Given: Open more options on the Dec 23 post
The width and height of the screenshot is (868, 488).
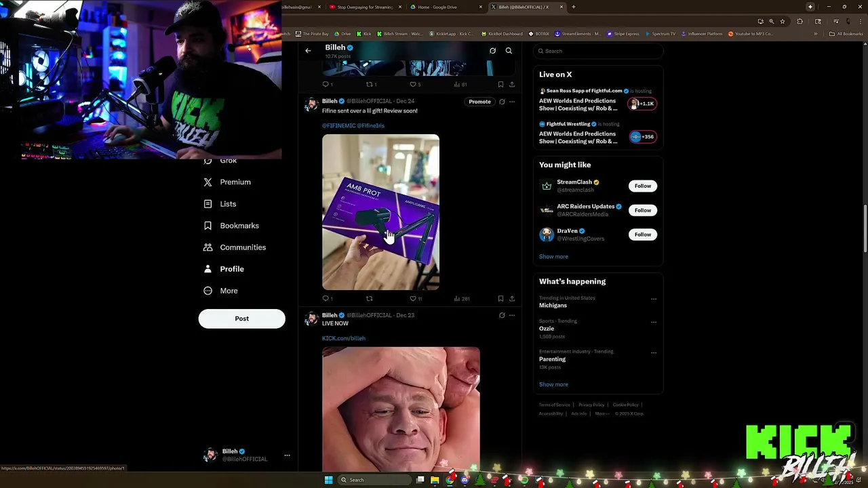Looking at the screenshot, I should click(x=512, y=315).
